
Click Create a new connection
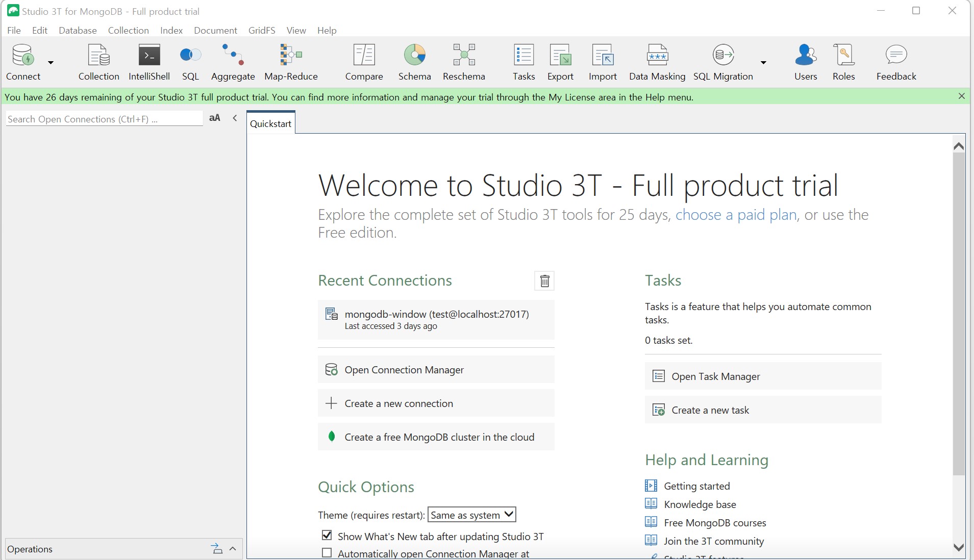click(x=436, y=403)
